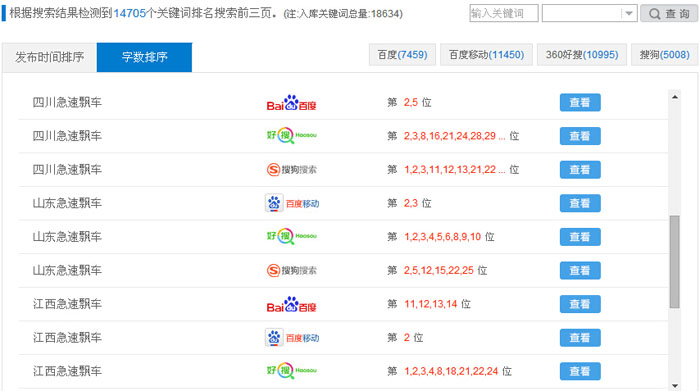Click 查看 for 山东急速飘车 Sogou row
This screenshot has width=700, height=391.
(x=580, y=270)
